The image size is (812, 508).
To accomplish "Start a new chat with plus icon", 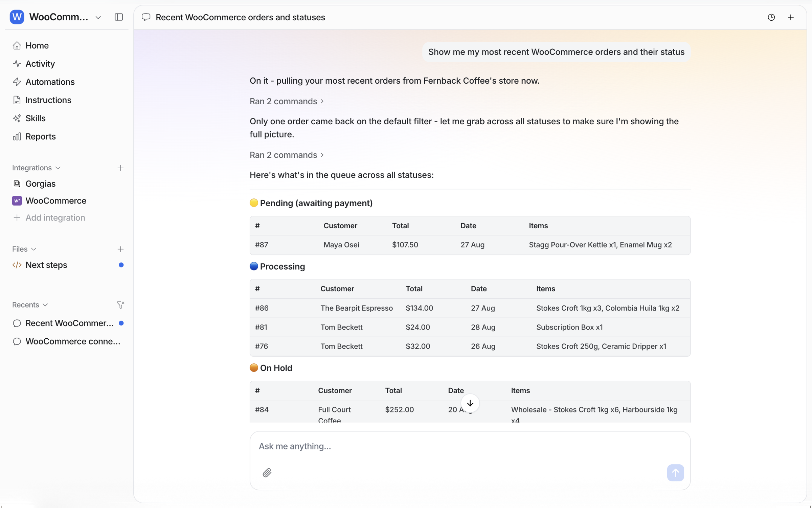I will 791,17.
